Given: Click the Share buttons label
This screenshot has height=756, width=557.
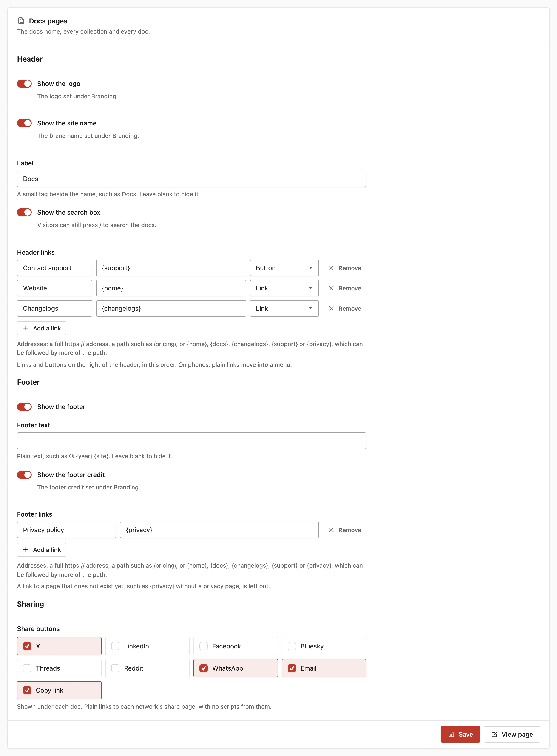Looking at the screenshot, I should point(38,628).
